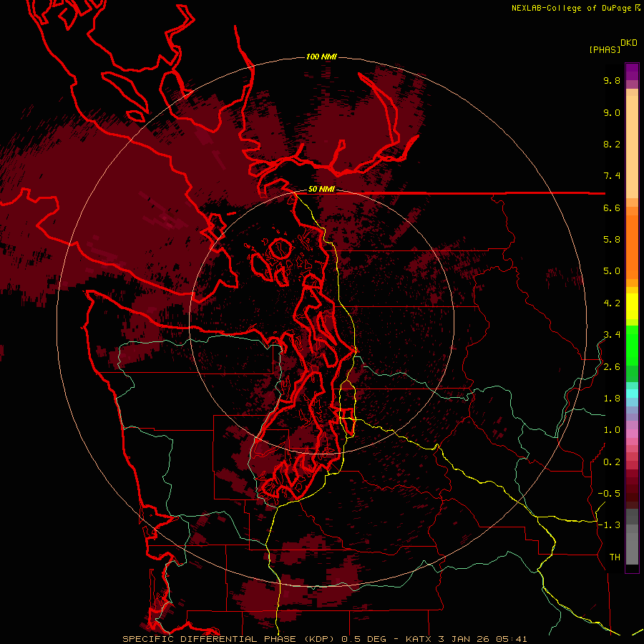Click the 9.8 value on the color scale
The height and width of the screenshot is (644, 644).
pyautogui.click(x=612, y=80)
